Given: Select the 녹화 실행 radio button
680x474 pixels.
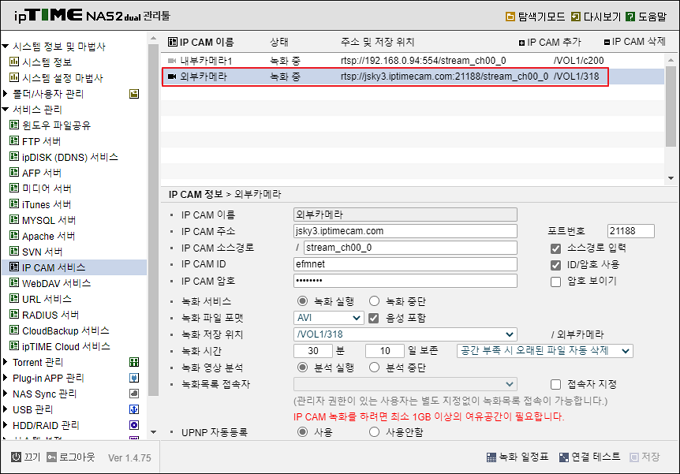Looking at the screenshot, I should point(302,301).
